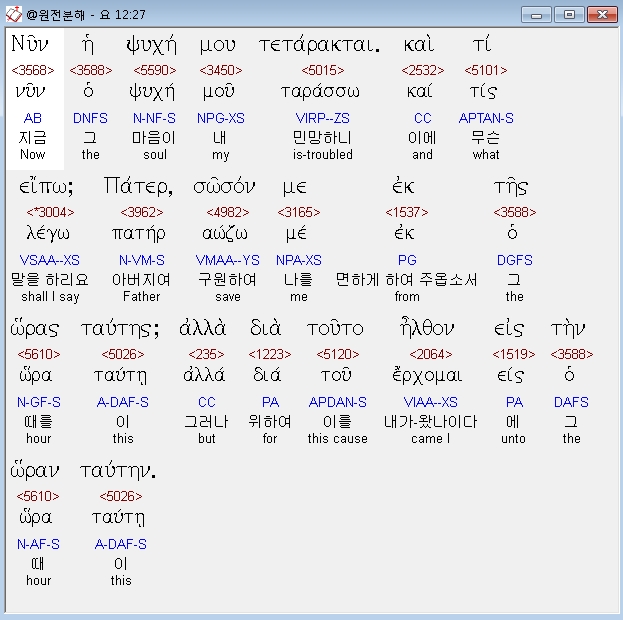Image resolution: width=623 pixels, height=620 pixels.
Task: Click the app icon in the title bar
Action: click(x=14, y=15)
